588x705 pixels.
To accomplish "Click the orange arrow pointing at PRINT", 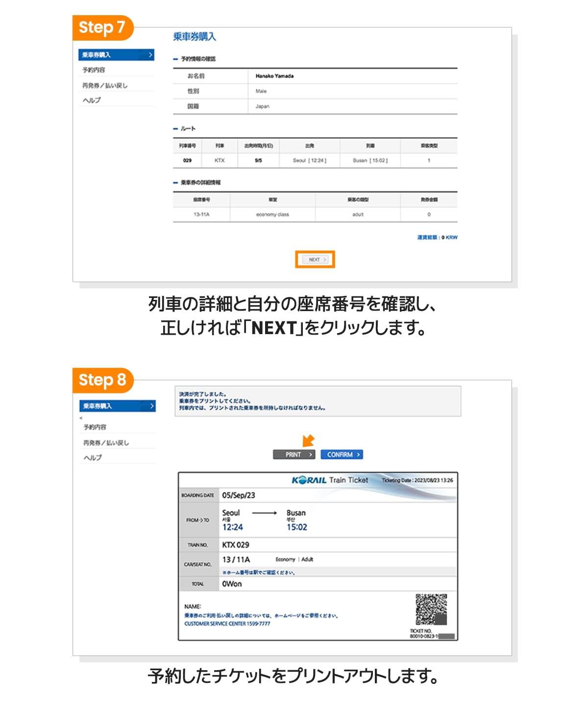I will click(x=308, y=440).
